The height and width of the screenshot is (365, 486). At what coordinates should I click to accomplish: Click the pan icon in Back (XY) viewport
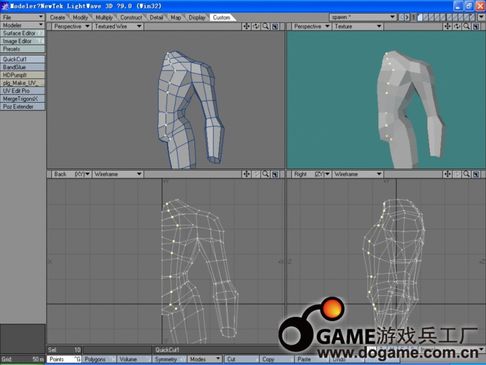click(246, 174)
